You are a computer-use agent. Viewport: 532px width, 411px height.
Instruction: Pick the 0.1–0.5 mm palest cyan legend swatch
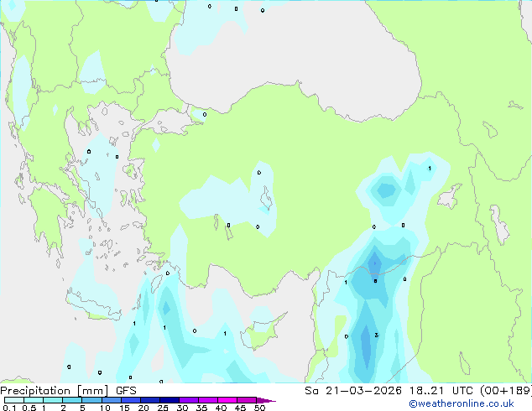point(14,400)
